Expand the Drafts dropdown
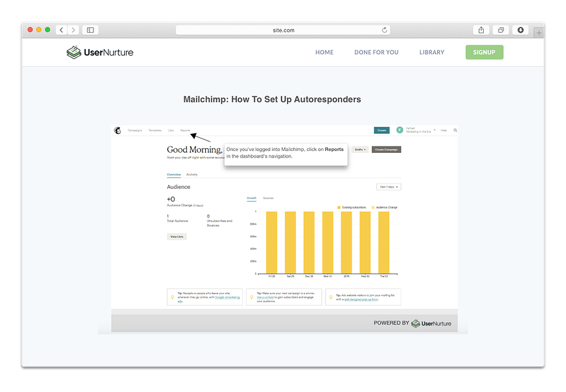Image resolution: width=566 pixels, height=392 pixels. (x=360, y=150)
